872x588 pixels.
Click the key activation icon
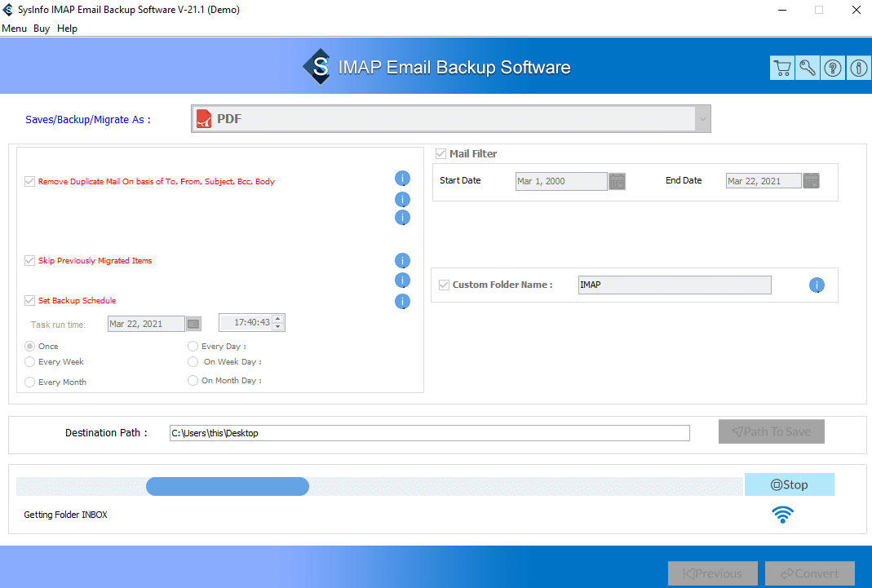pos(808,69)
